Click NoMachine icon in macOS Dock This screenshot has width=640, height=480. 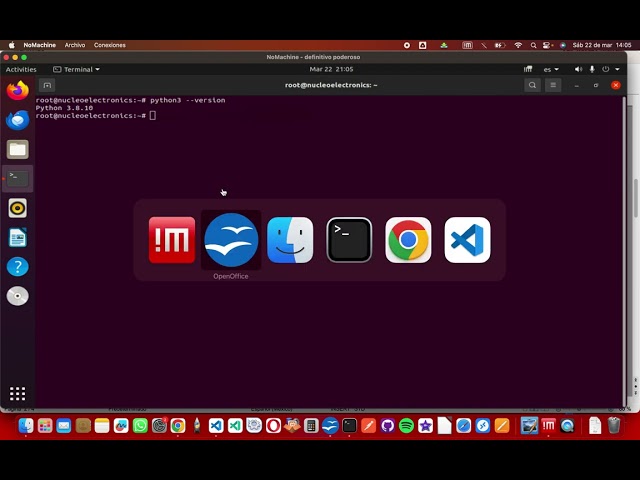click(x=548, y=426)
